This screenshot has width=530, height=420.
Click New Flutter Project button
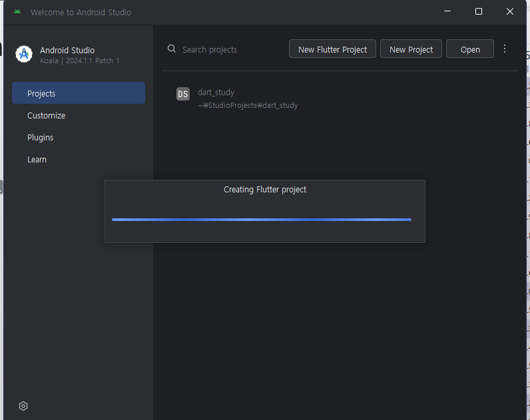(x=332, y=49)
